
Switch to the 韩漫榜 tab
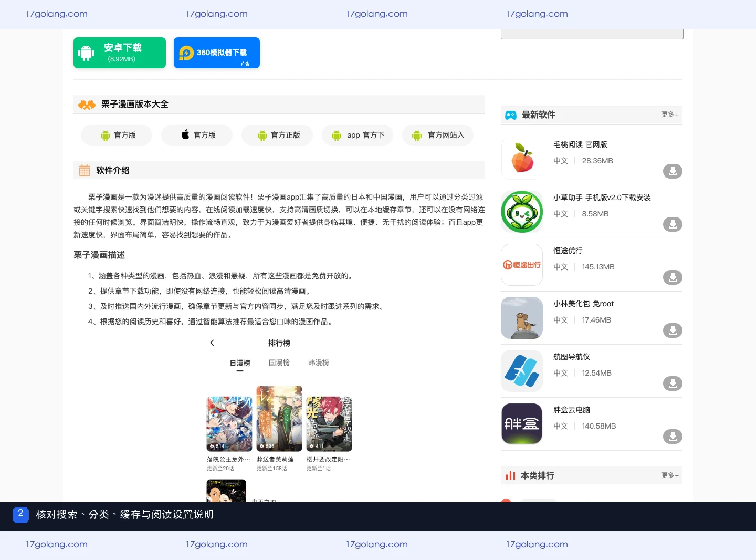(319, 362)
